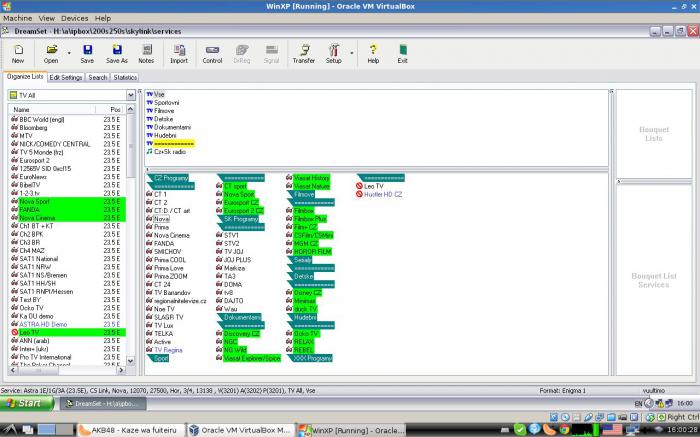Expand the TV All dropdown list
Image resolution: width=700 pixels, height=437 pixels.
click(130, 95)
